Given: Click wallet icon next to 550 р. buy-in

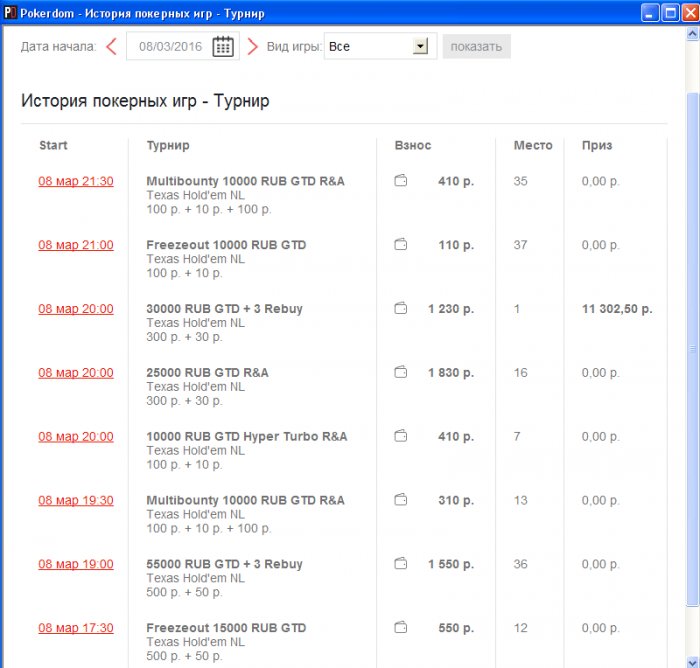Looking at the screenshot, I should (401, 628).
